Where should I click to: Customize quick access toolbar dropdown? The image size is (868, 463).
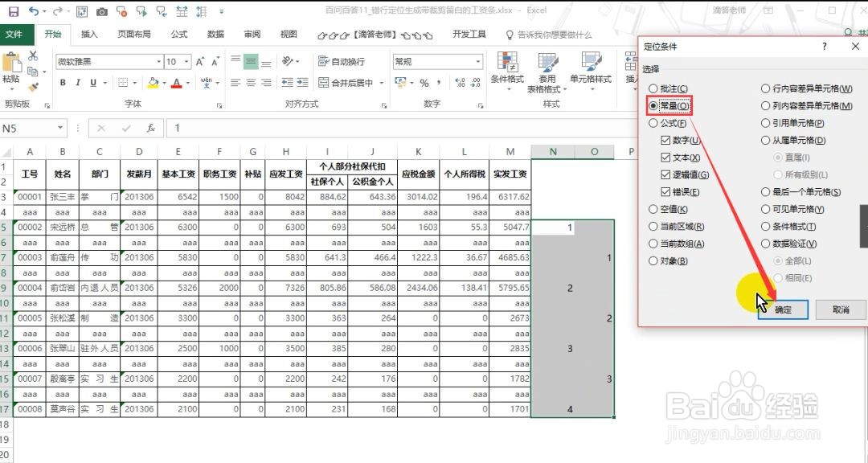pos(222,11)
